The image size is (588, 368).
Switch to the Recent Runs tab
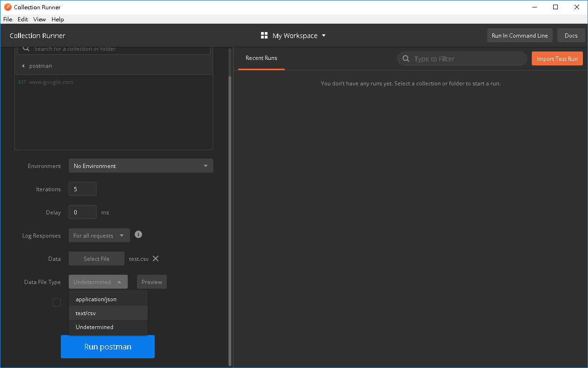261,58
